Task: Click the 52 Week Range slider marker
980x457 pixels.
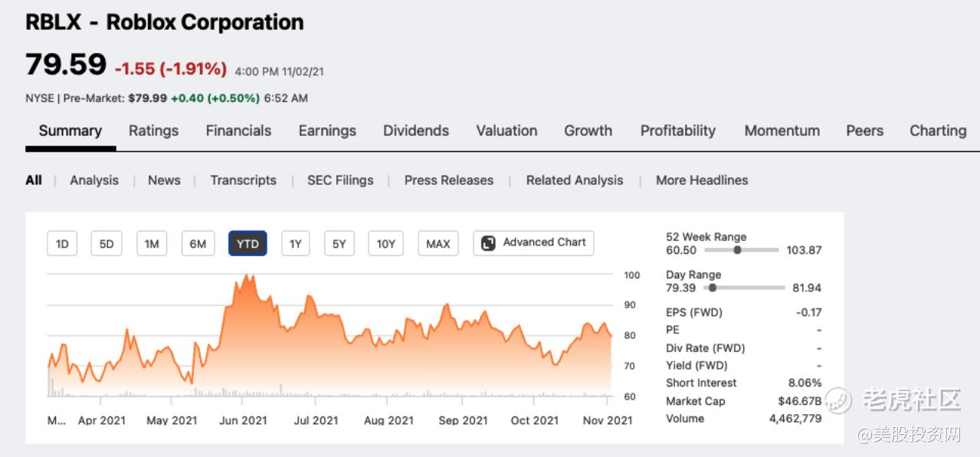Action: 737,250
